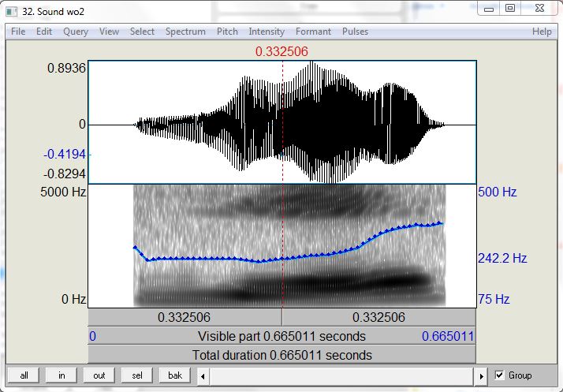Open the Pulses menu
Viewport: 563px width, 392px height.
click(355, 32)
